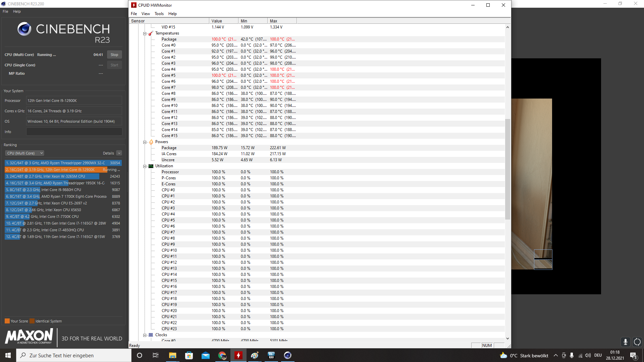This screenshot has height=362, width=644.
Task: Open the Mail app in the taskbar
Action: [205, 355]
